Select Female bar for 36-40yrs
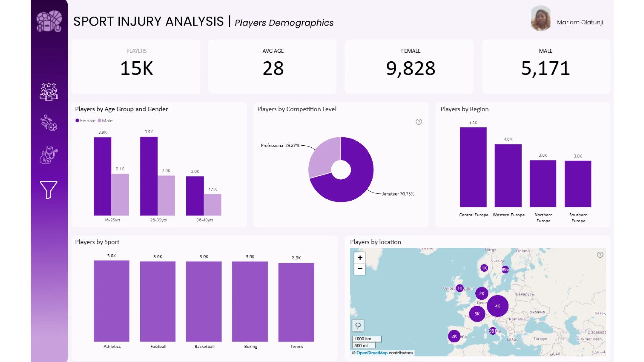644x362 pixels. pos(195,196)
